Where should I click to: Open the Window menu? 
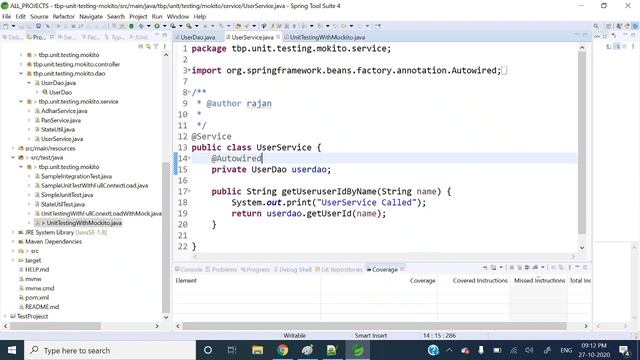[x=178, y=16]
